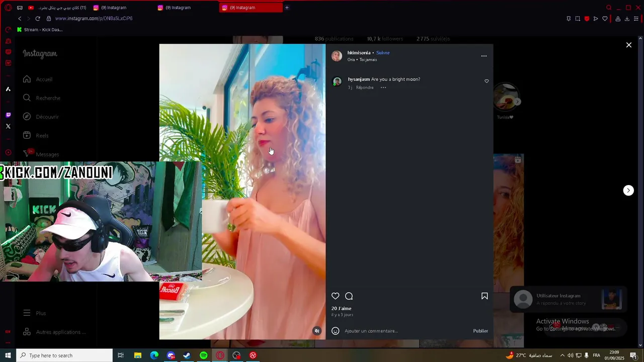Toggle the red ad blocker shield
This screenshot has width=644, height=362.
587,19
